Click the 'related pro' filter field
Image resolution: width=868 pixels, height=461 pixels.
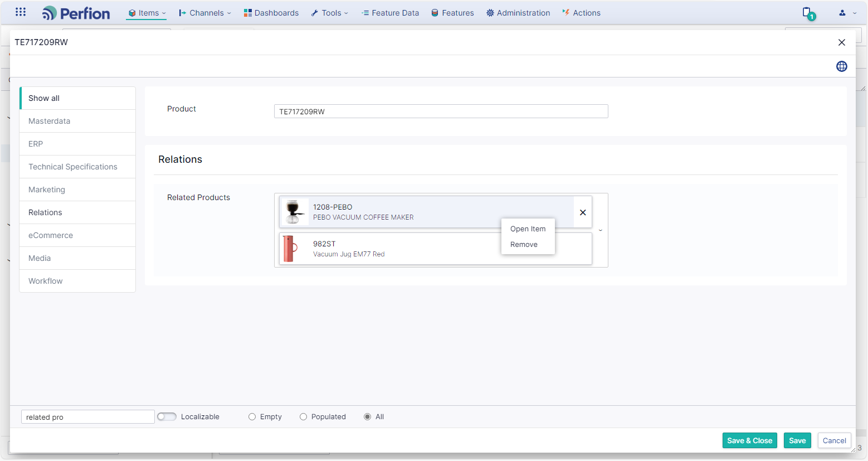pos(88,417)
